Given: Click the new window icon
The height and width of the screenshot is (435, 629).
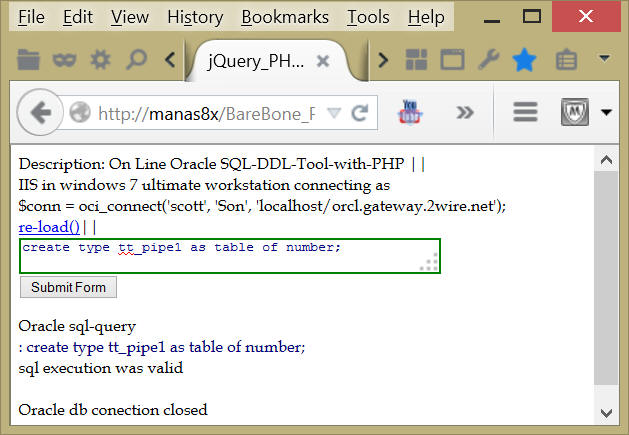Looking at the screenshot, I should coord(452,60).
